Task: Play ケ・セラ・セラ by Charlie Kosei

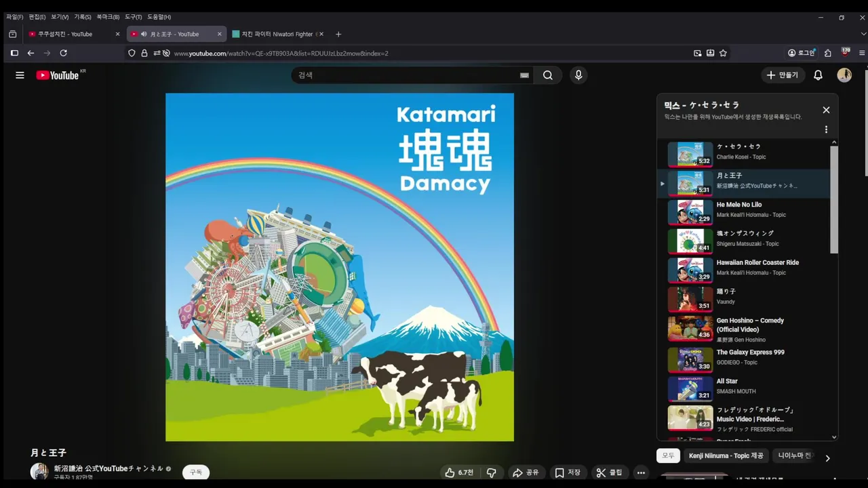Action: [743, 154]
